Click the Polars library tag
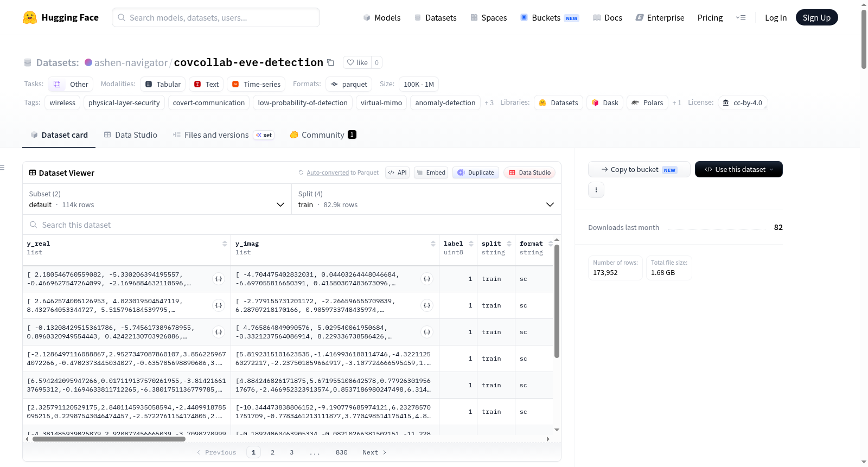Image resolution: width=868 pixels, height=467 pixels. click(x=647, y=103)
